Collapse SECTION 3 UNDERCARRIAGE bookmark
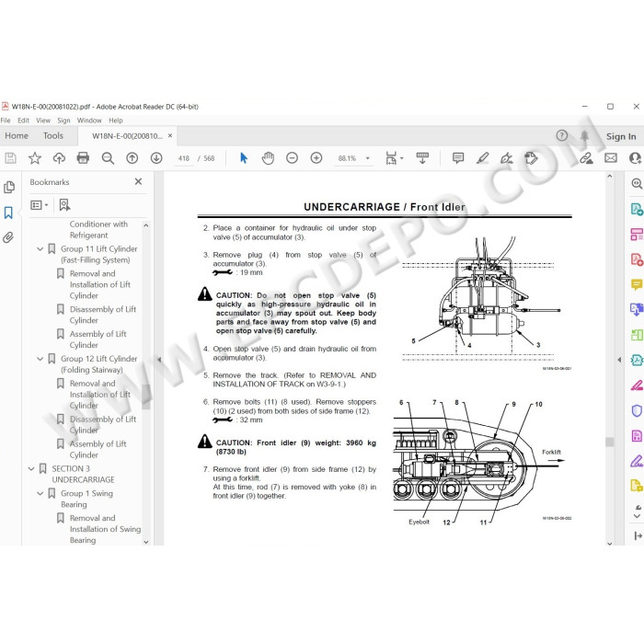The height and width of the screenshot is (644, 644). [31, 468]
